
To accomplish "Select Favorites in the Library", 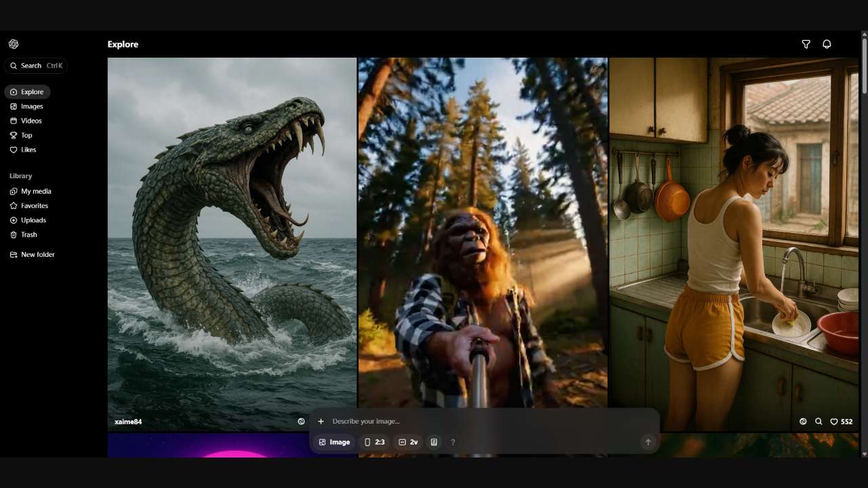I will point(34,205).
